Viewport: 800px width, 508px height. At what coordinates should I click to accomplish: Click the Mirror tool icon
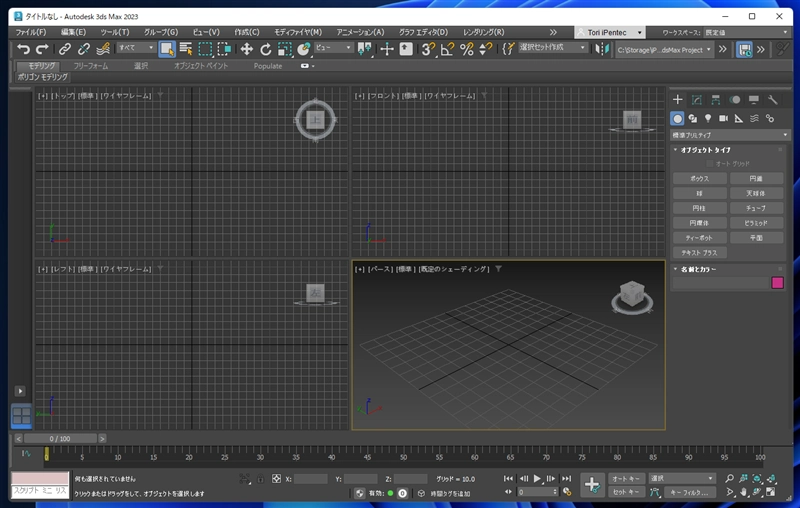[x=603, y=49]
